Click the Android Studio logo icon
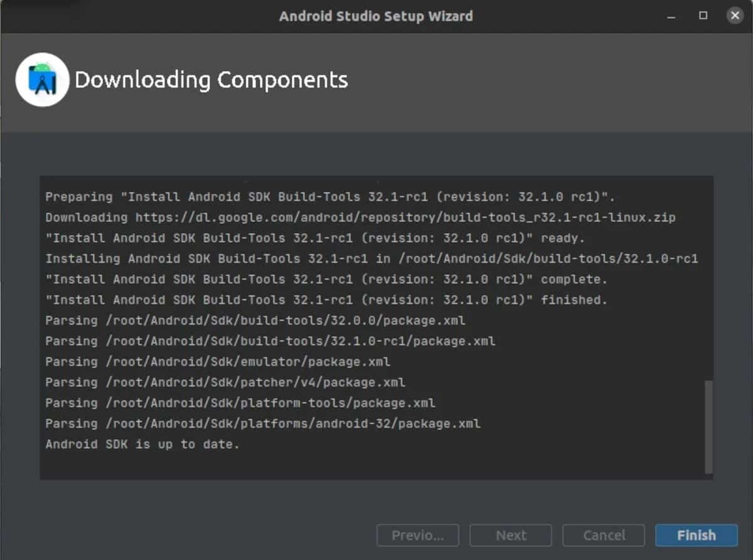 41,80
